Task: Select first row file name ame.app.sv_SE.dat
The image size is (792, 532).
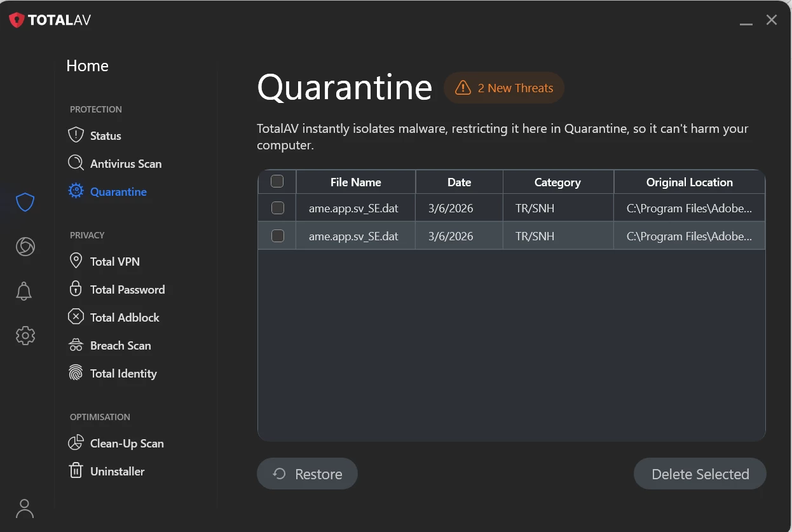Action: tap(353, 208)
